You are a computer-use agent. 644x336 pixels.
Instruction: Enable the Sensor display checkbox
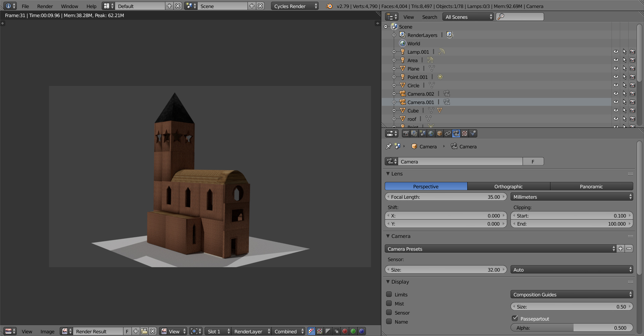pyautogui.click(x=389, y=313)
